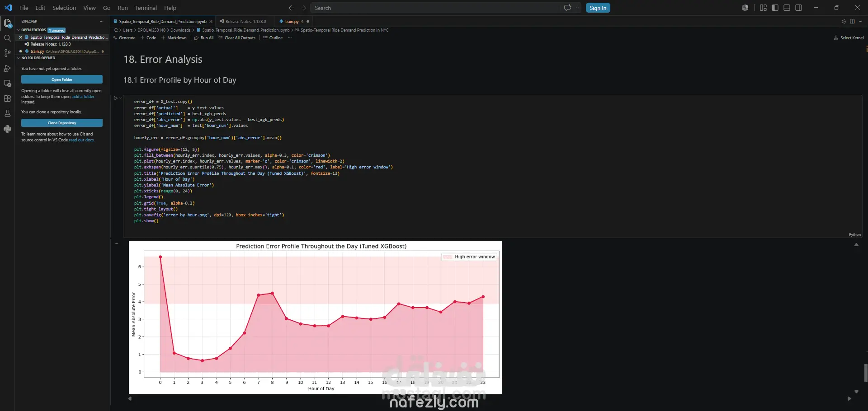Open the File menu
The image size is (868, 411).
pos(24,8)
